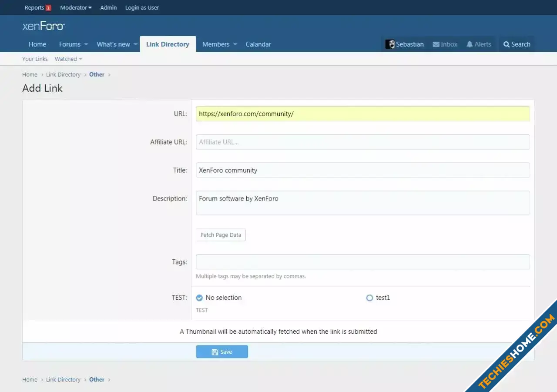
Task: Open Sebastian's user menu
Action: tap(405, 44)
